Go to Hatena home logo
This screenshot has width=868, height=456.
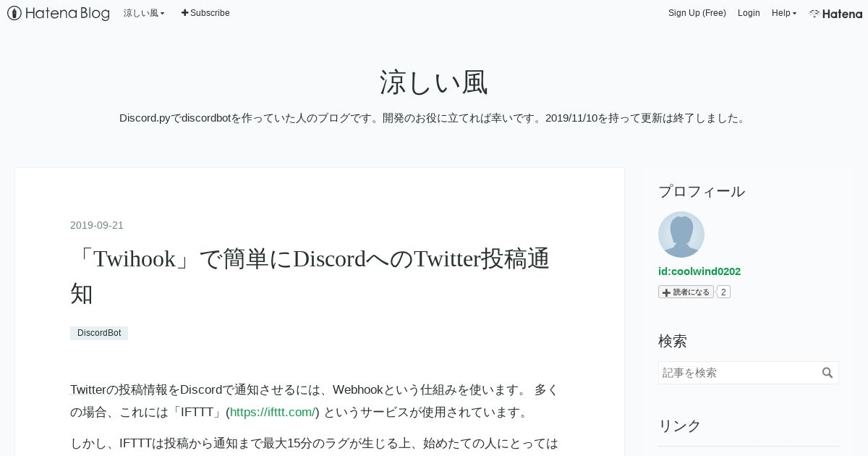click(835, 13)
